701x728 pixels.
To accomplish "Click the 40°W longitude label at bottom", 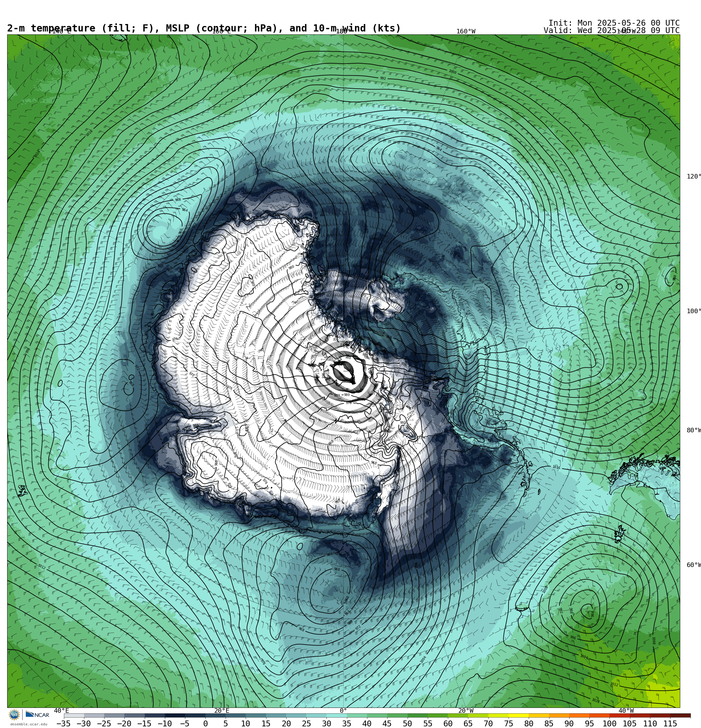I will pyautogui.click(x=626, y=711).
